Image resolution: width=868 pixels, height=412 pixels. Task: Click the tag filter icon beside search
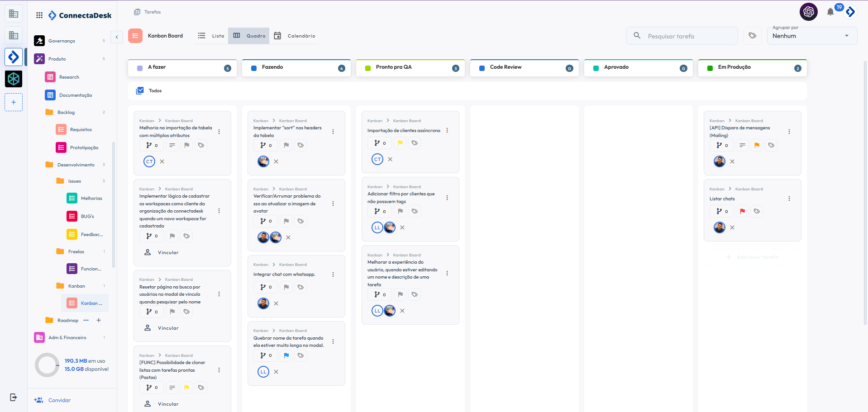(x=752, y=36)
